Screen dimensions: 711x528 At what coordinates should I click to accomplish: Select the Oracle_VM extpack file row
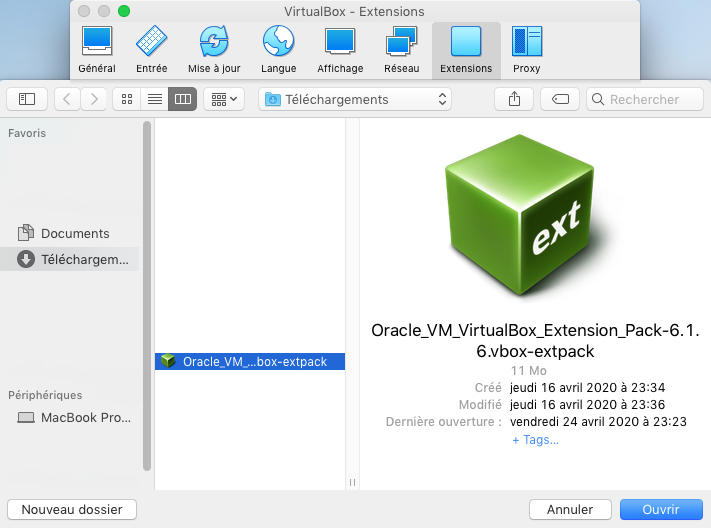[250, 362]
